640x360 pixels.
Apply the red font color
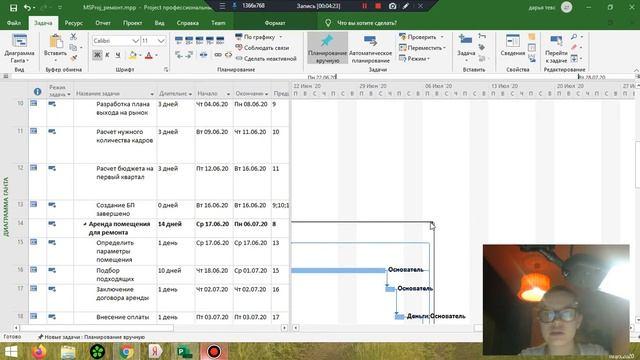[149, 55]
